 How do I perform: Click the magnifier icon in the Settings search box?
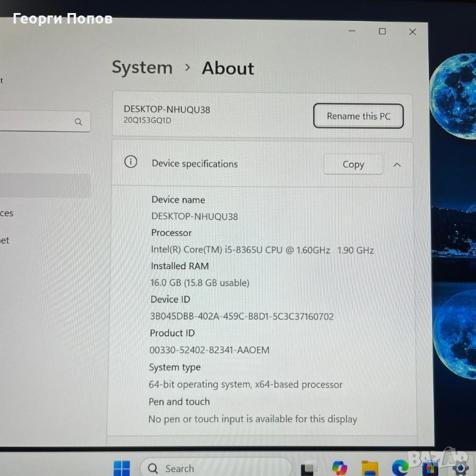[x=79, y=122]
